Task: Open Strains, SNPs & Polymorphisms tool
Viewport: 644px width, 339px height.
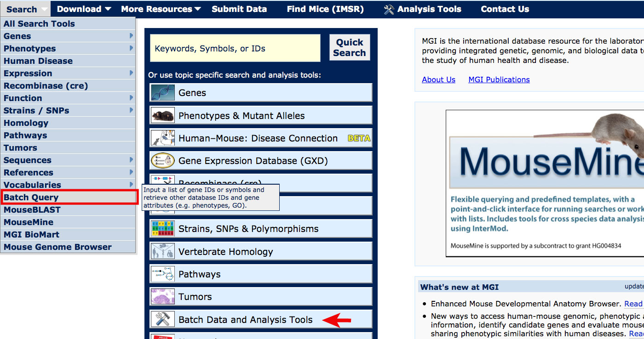Action: 261,229
